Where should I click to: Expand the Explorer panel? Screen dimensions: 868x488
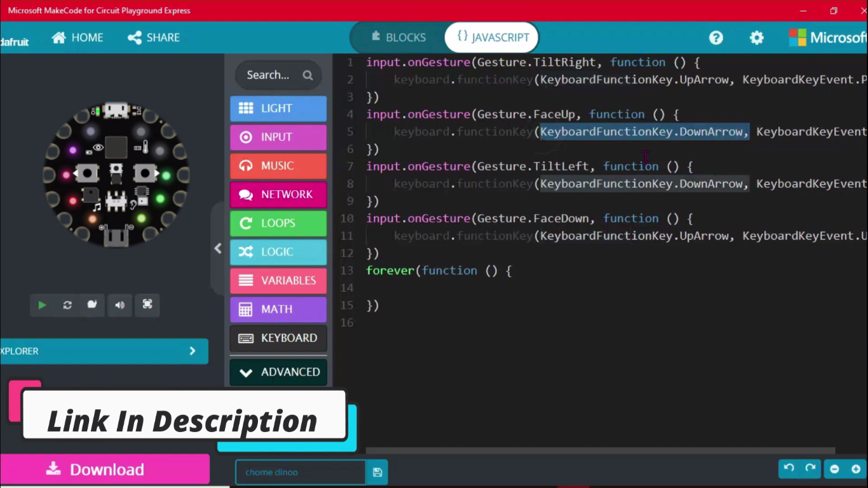(104, 351)
